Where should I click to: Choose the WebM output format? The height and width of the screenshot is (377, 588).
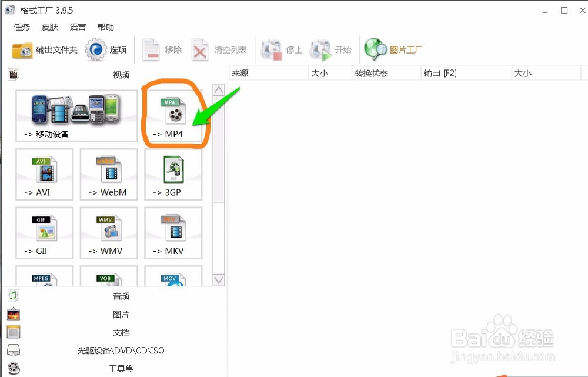tap(108, 174)
